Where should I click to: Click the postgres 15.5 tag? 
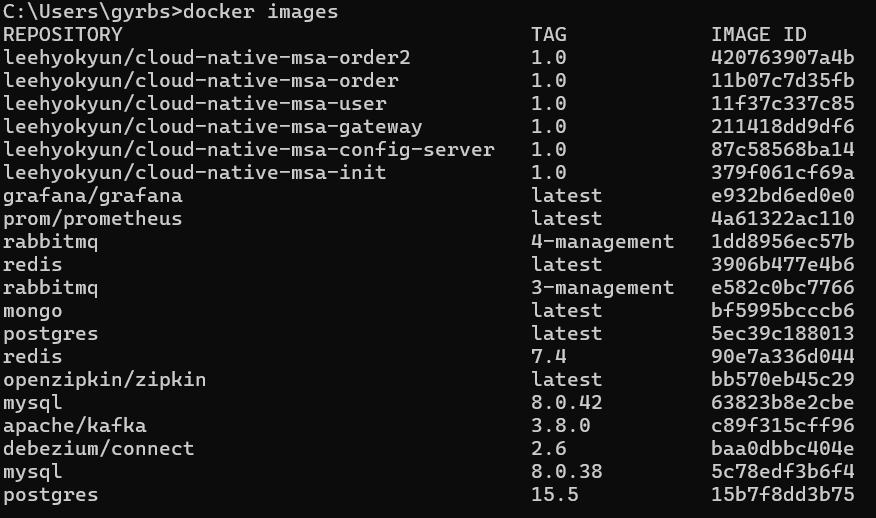click(555, 495)
